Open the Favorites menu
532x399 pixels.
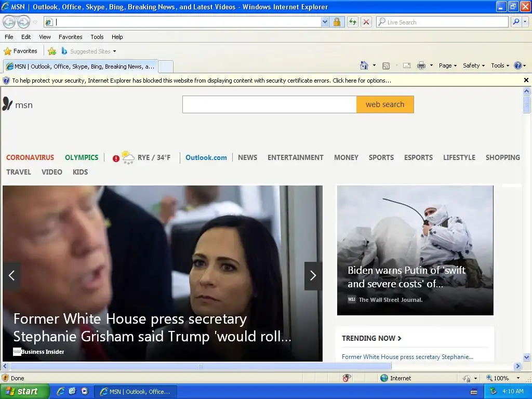coord(70,37)
